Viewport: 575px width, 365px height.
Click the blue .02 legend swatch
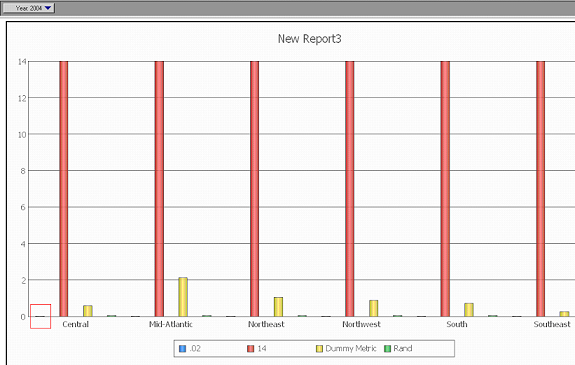click(x=182, y=348)
